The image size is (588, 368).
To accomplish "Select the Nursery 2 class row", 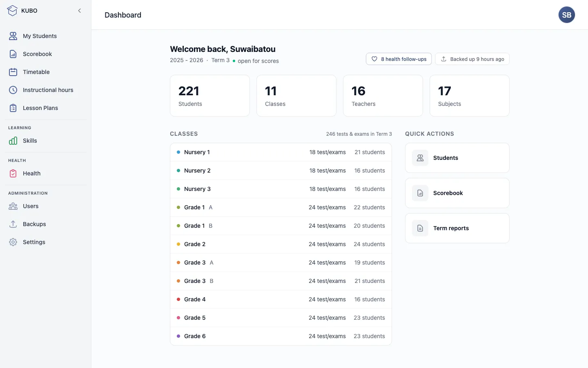I will 281,171.
